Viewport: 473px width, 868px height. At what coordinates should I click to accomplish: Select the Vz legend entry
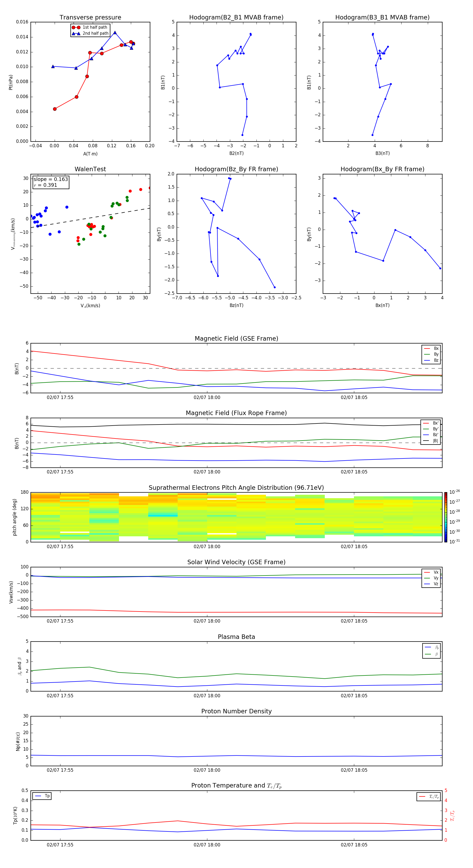(x=431, y=584)
